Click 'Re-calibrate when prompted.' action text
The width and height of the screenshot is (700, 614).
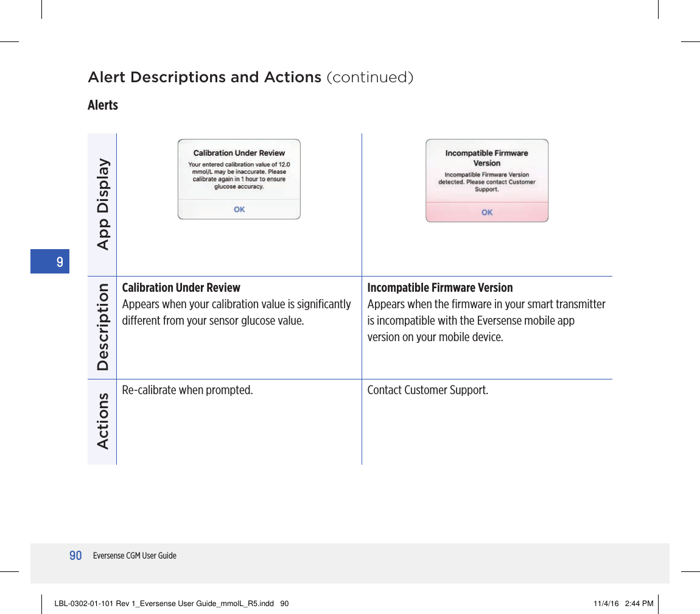point(187,390)
